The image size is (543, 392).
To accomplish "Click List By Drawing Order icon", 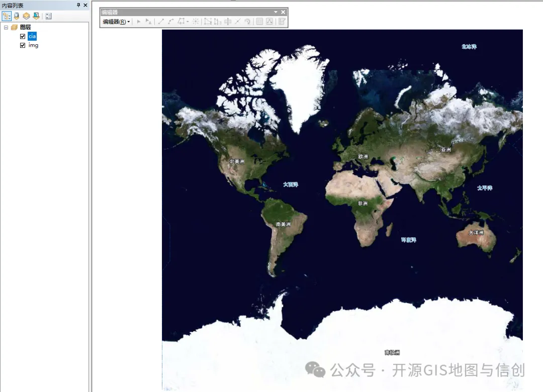I will pos(7,16).
